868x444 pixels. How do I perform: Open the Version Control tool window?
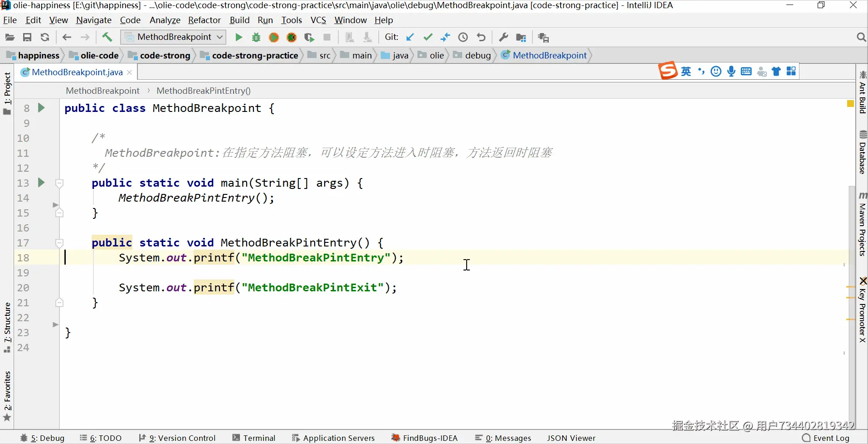[177, 438]
